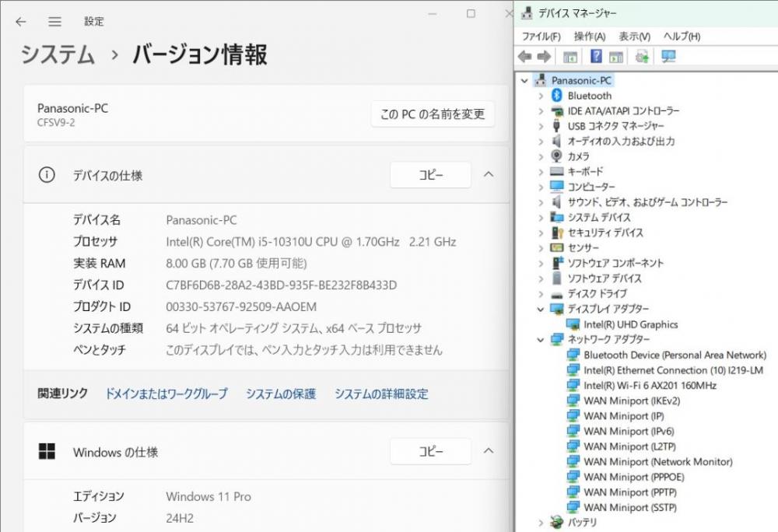Viewport: 778px width, 532px height.
Task: Click product ID 00330-53767-92509-AAOEM
Action: [x=241, y=307]
